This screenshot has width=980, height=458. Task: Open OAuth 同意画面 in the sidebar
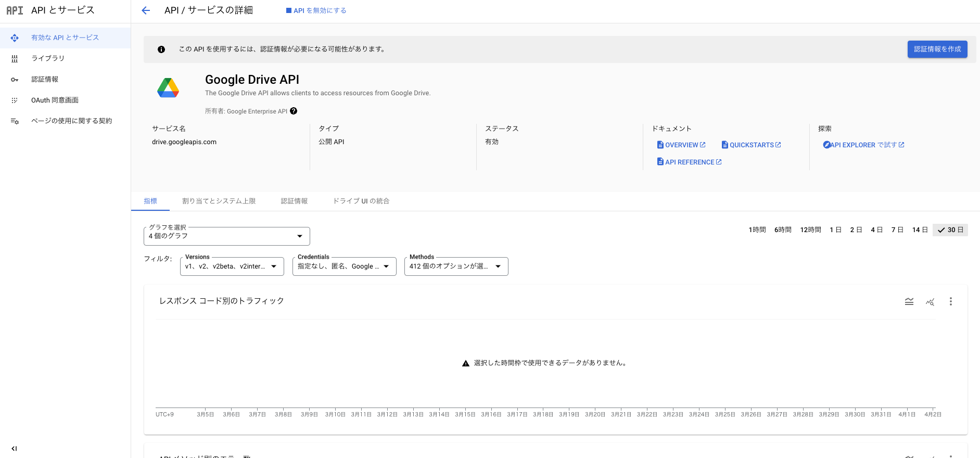point(65,100)
